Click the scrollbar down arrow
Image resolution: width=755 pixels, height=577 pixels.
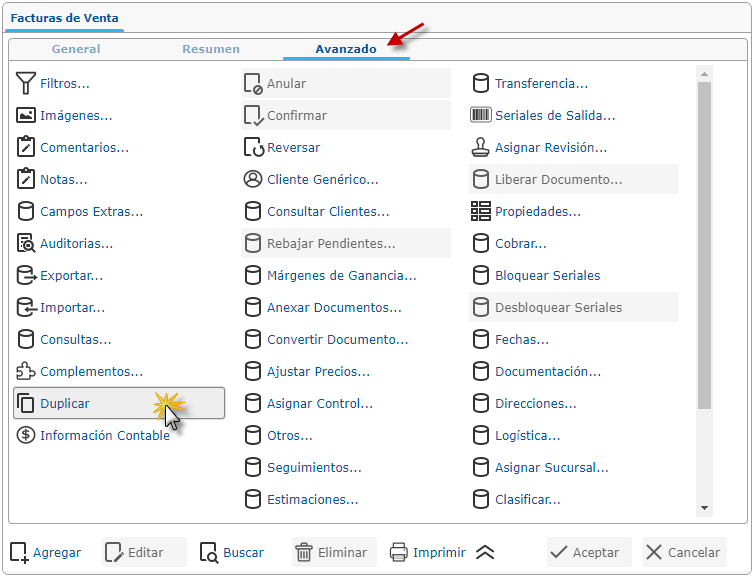[704, 508]
